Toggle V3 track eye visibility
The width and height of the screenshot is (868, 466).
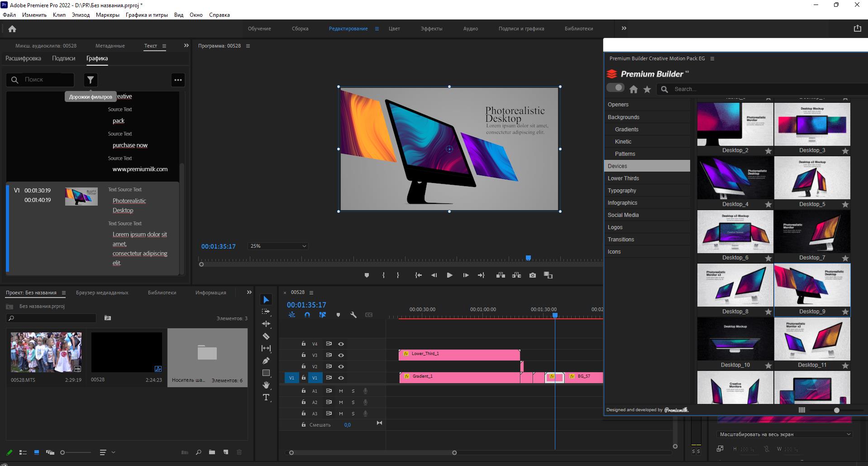[341, 356]
